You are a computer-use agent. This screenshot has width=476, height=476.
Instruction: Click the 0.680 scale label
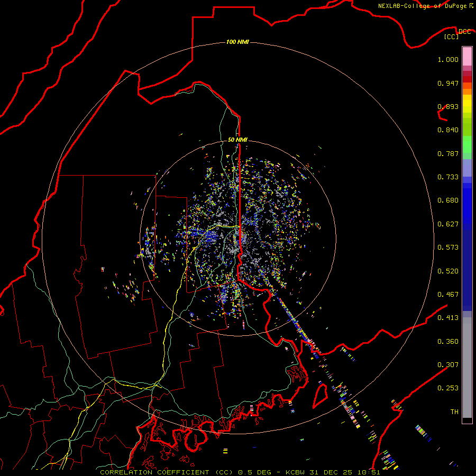click(x=448, y=200)
